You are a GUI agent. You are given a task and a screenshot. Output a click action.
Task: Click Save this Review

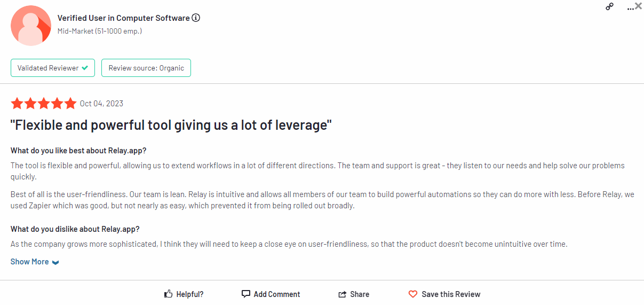[x=444, y=294]
